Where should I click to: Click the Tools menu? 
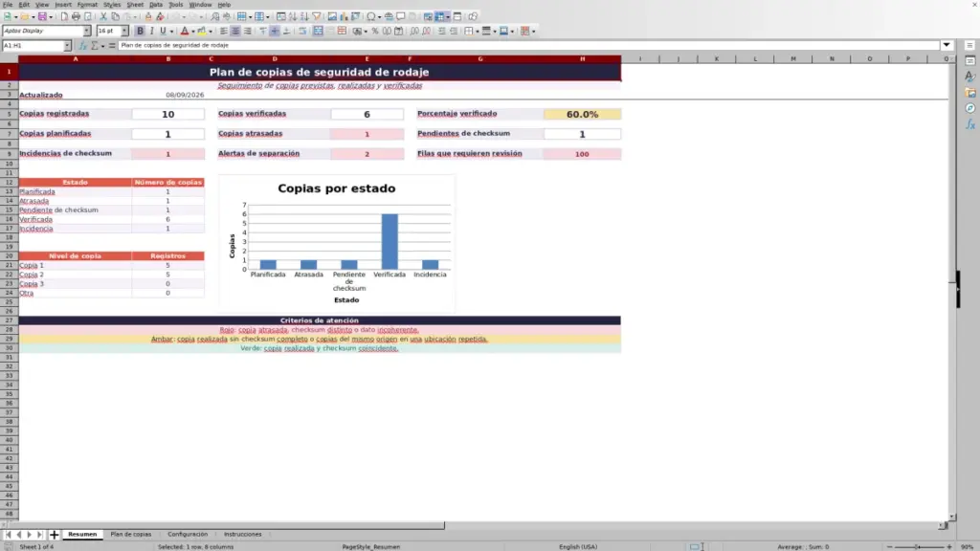coord(176,5)
